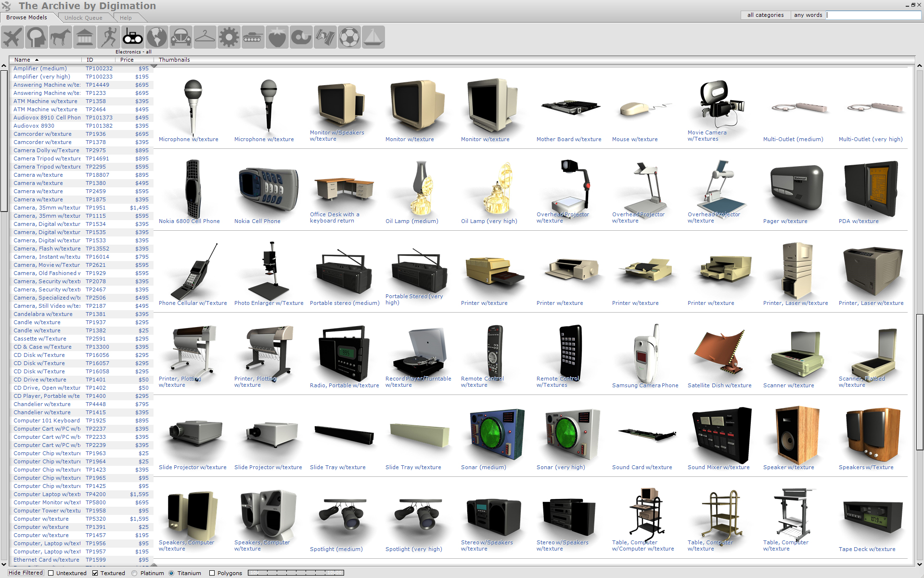This screenshot has width=924, height=578.
Task: Select Office Desk with keyboard return thumbnail
Action: click(x=344, y=189)
